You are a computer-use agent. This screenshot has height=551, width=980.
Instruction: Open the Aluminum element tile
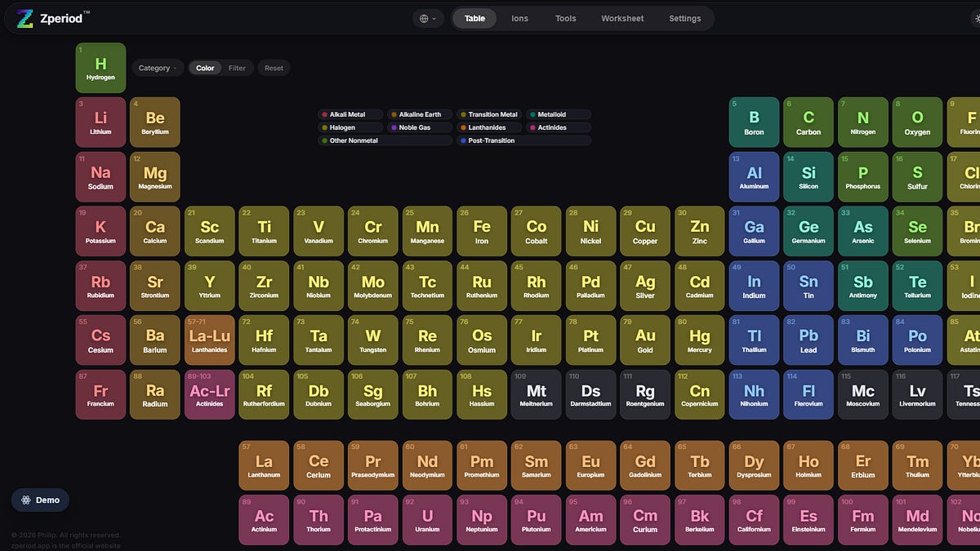tap(754, 177)
